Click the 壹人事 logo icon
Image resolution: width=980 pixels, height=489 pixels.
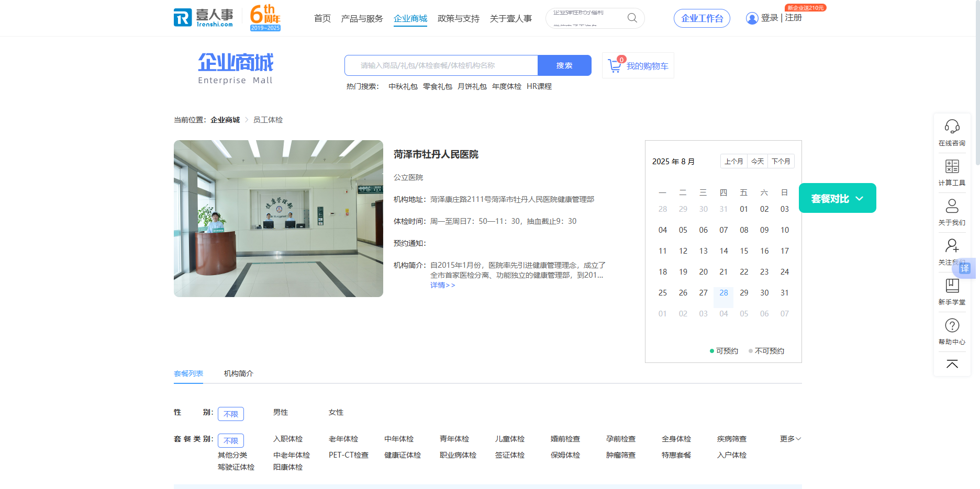coord(203,18)
